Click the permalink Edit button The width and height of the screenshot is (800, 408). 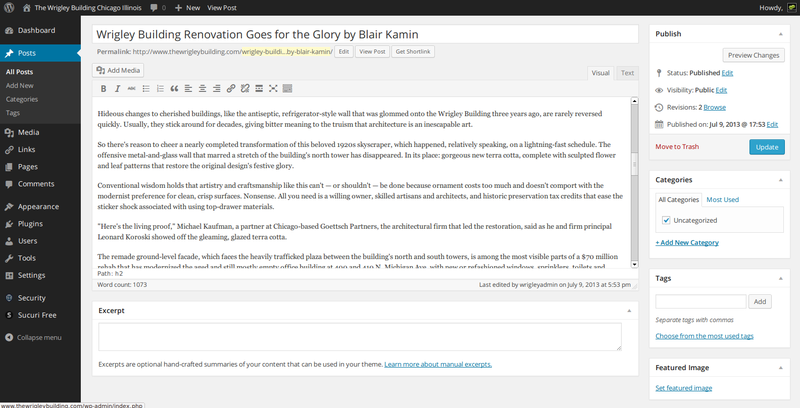(344, 52)
